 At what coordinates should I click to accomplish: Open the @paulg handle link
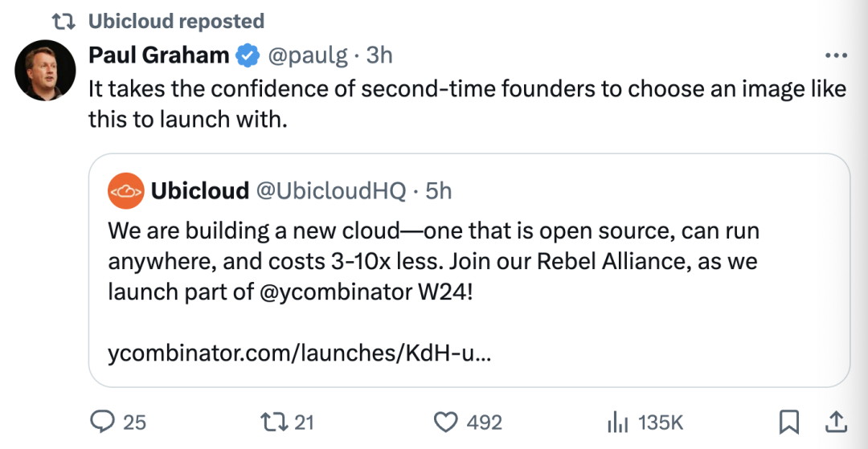click(x=307, y=55)
